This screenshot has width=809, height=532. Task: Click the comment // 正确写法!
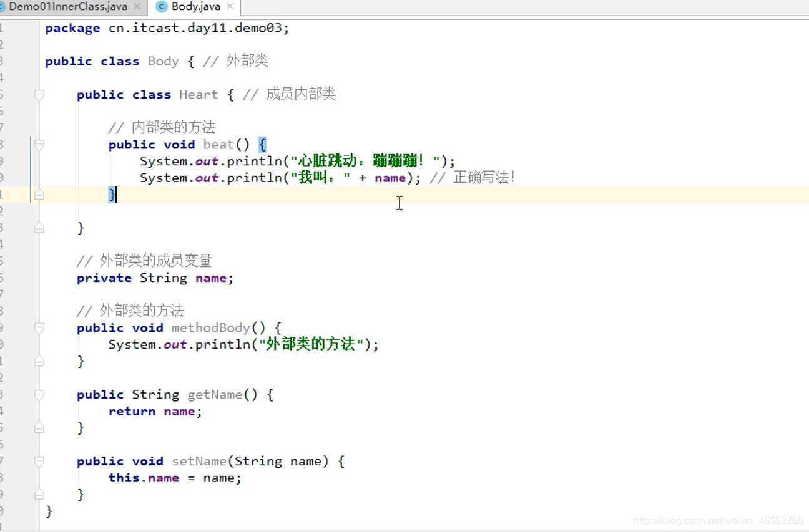473,178
